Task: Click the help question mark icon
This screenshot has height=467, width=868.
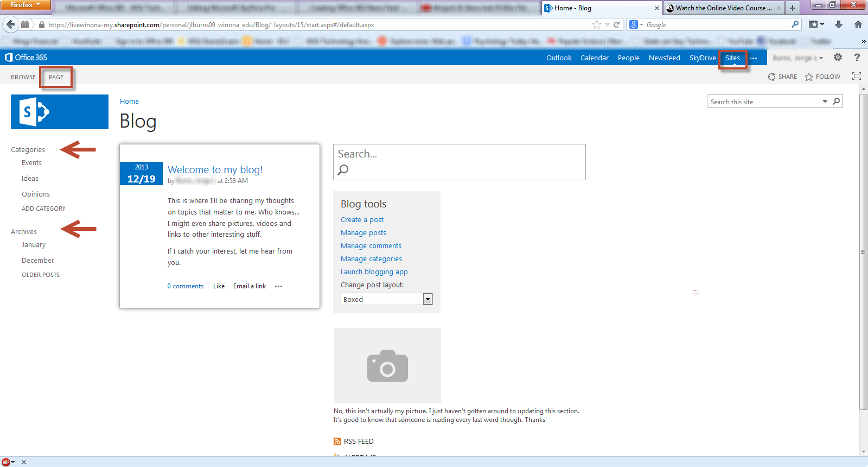Action: coord(857,58)
